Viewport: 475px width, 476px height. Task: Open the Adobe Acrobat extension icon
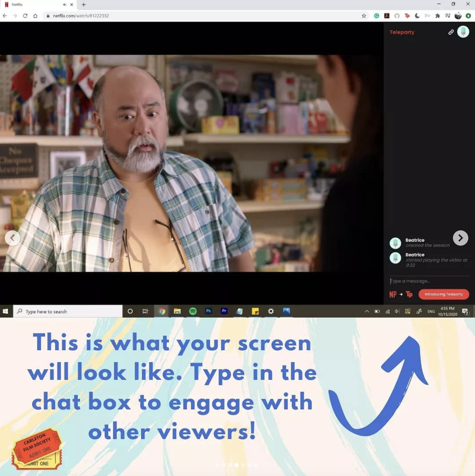click(387, 16)
